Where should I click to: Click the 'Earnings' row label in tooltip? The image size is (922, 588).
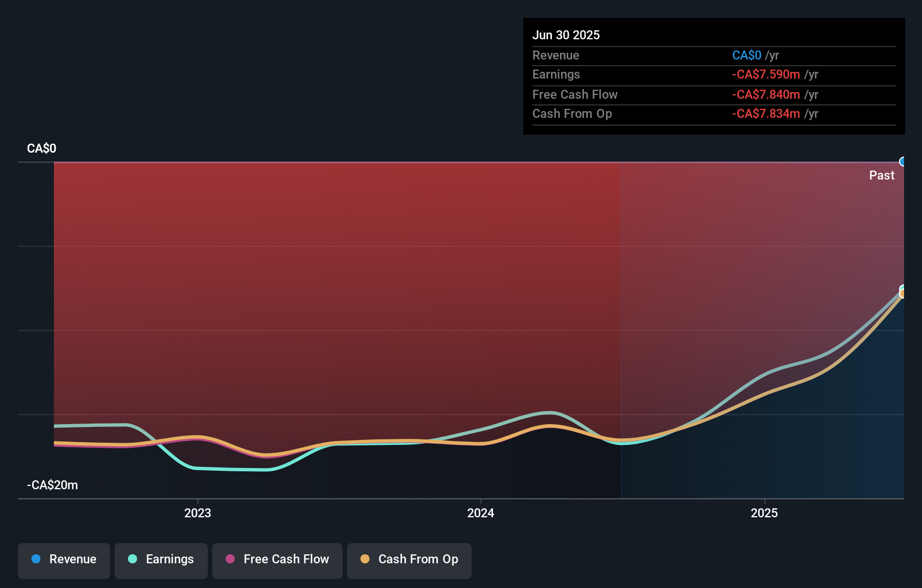[556, 74]
